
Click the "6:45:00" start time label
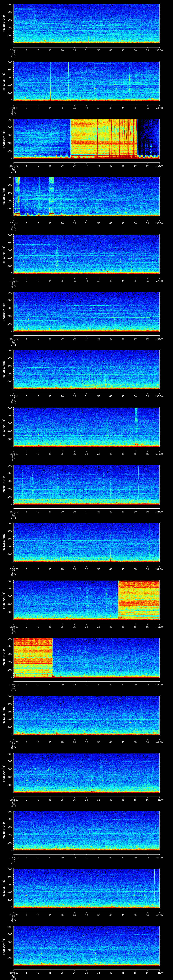coord(14,972)
